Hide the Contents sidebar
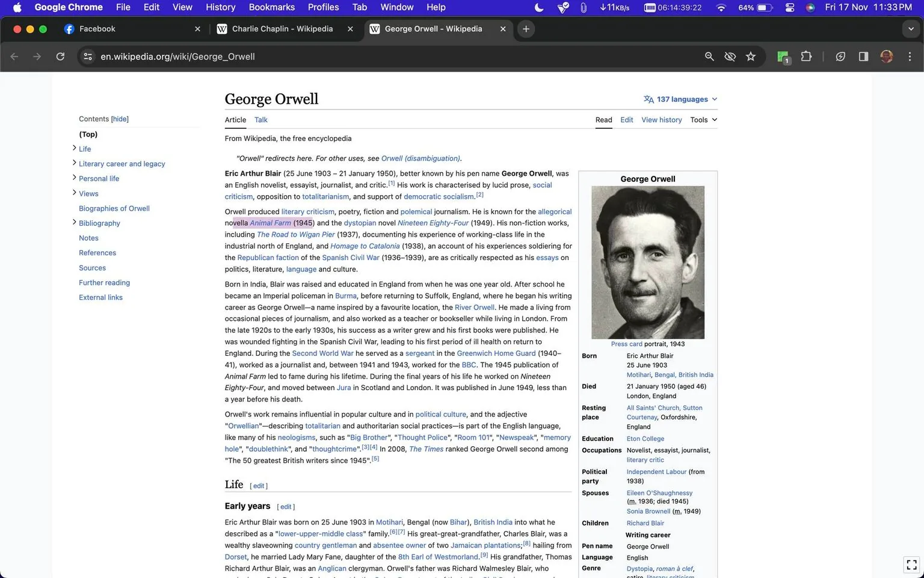This screenshot has width=924, height=578. [x=119, y=119]
